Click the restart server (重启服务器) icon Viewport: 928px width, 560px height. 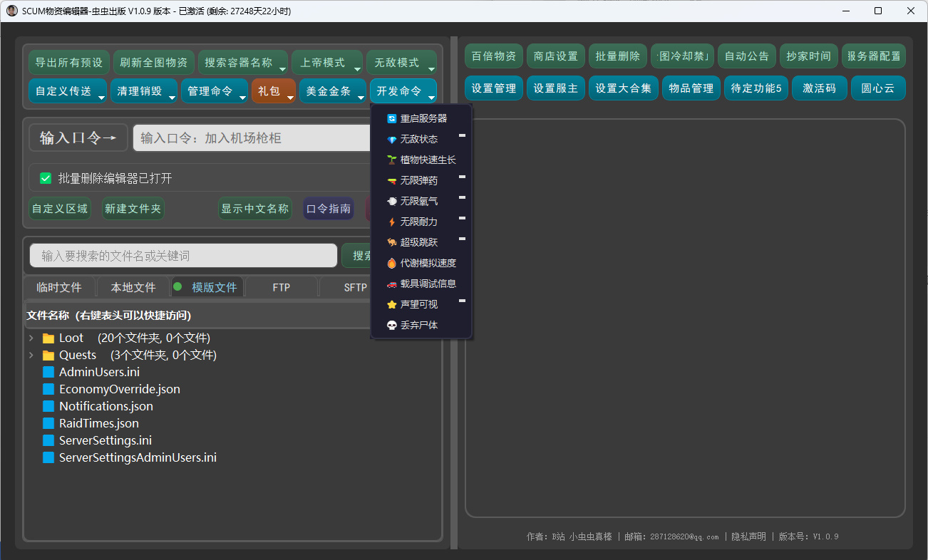point(391,118)
